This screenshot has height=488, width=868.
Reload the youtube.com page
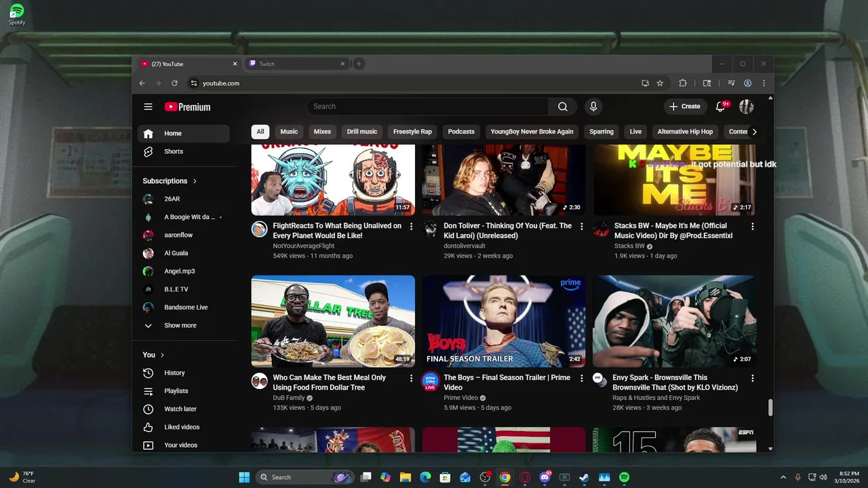174,83
